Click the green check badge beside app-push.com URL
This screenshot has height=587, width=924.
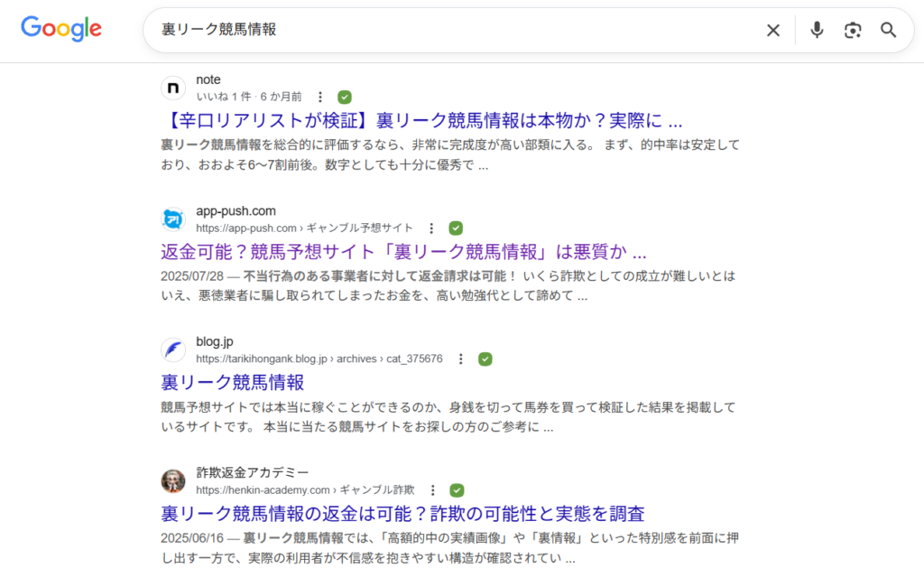pyautogui.click(x=456, y=228)
